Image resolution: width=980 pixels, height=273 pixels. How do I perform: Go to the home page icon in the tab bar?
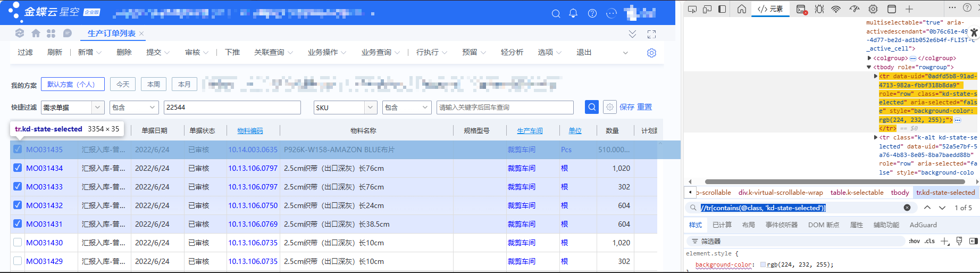(x=36, y=33)
